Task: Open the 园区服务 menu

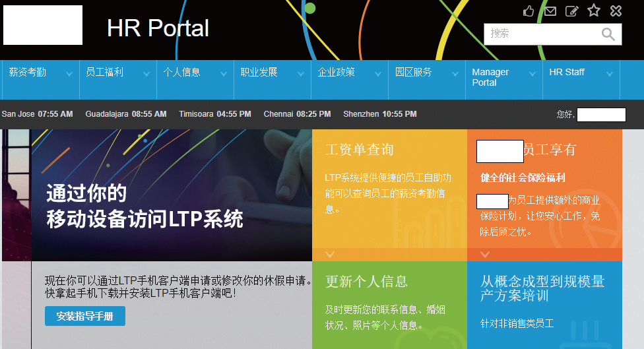Action: (413, 73)
